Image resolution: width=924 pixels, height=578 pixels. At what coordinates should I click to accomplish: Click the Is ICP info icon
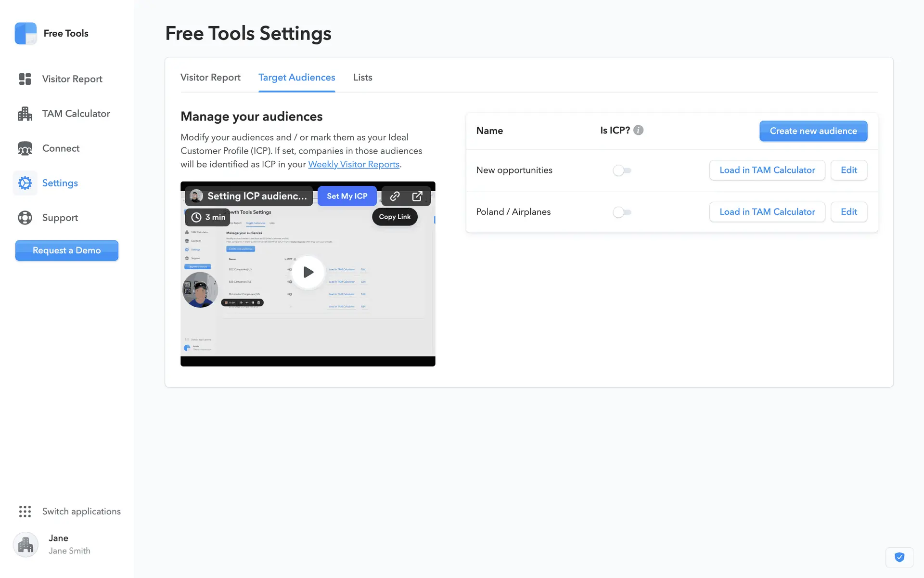[638, 130]
